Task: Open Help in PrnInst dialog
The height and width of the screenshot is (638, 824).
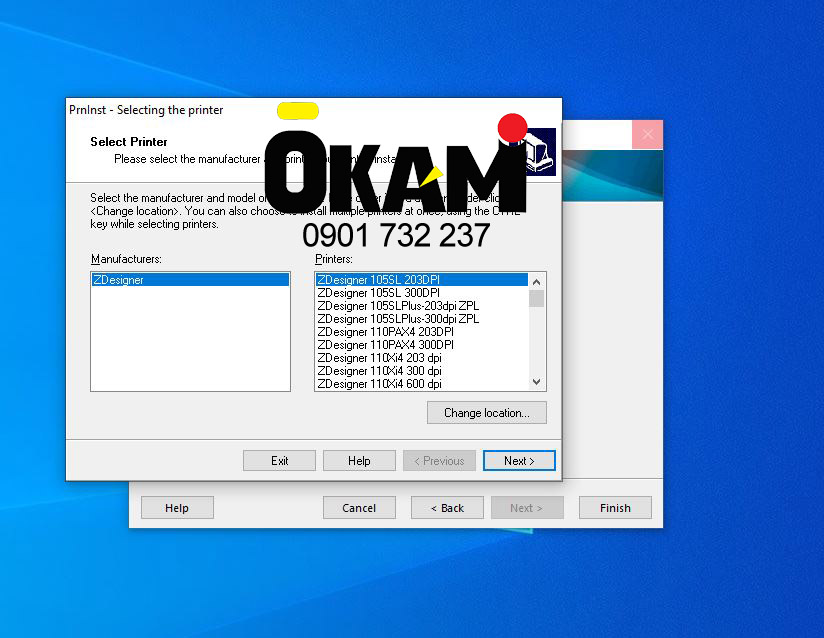Action: tap(359, 461)
